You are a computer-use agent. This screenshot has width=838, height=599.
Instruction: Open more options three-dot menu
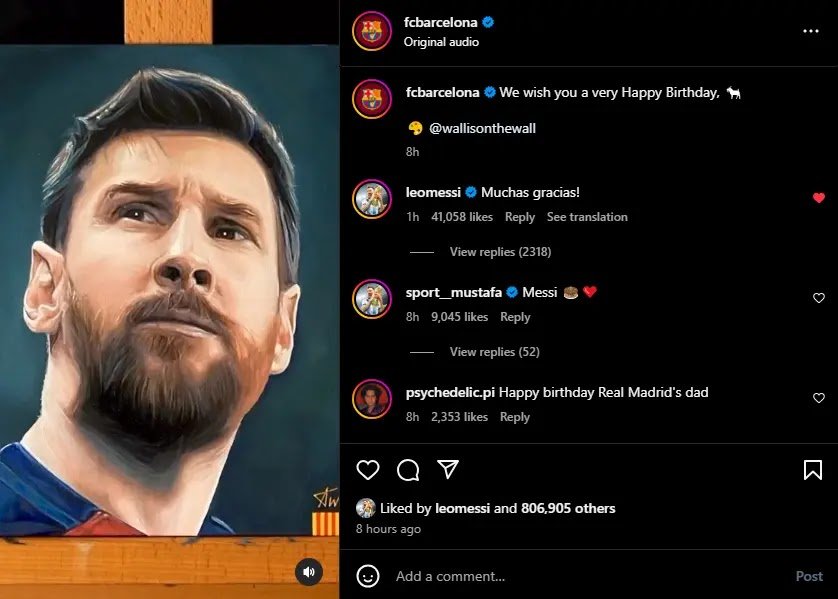[811, 31]
